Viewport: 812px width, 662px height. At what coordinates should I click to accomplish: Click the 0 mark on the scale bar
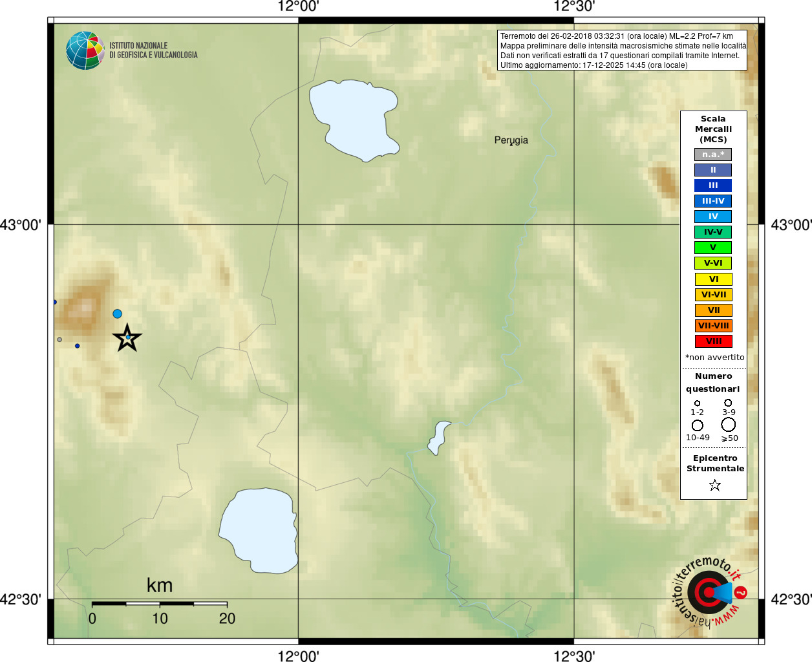pos(92,619)
